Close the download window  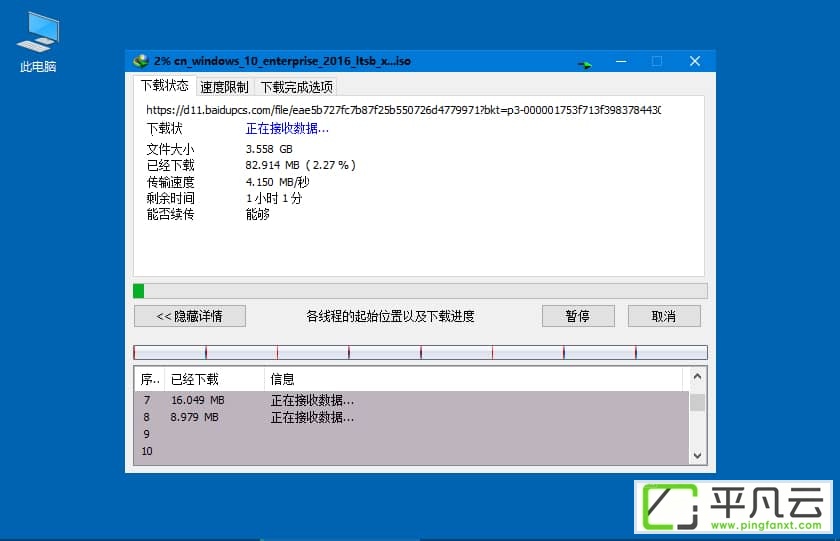pos(695,62)
